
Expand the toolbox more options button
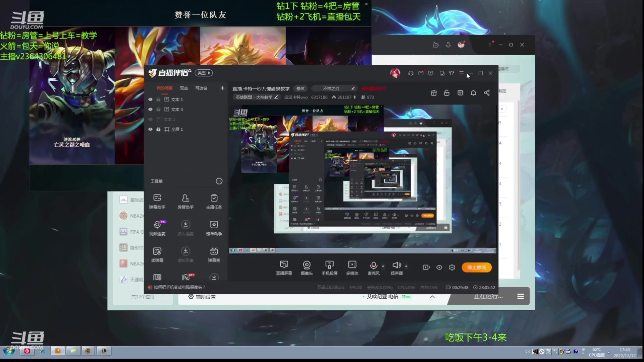(219, 181)
